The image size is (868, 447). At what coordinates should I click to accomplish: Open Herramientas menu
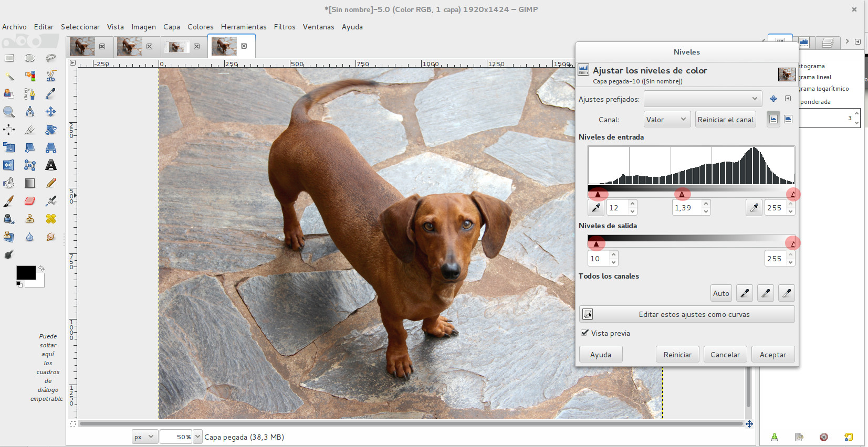pyautogui.click(x=244, y=27)
